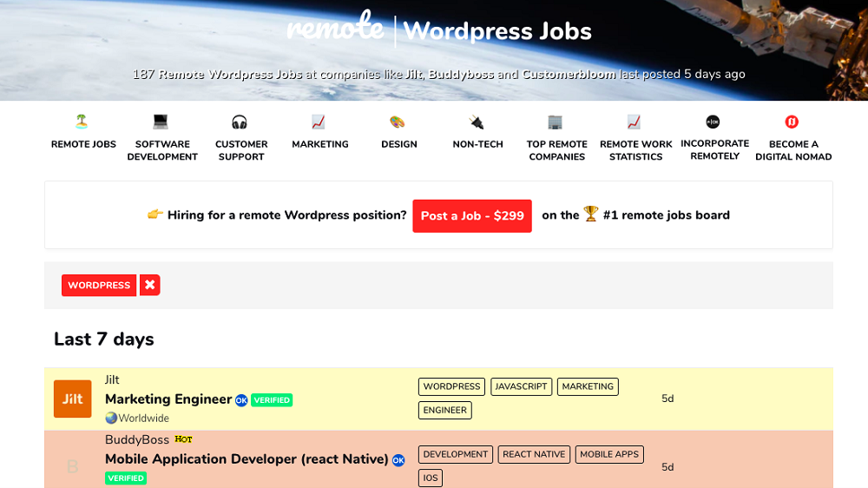868x488 pixels.
Task: Open the Marketing Engineer job listing
Action: [x=168, y=399]
